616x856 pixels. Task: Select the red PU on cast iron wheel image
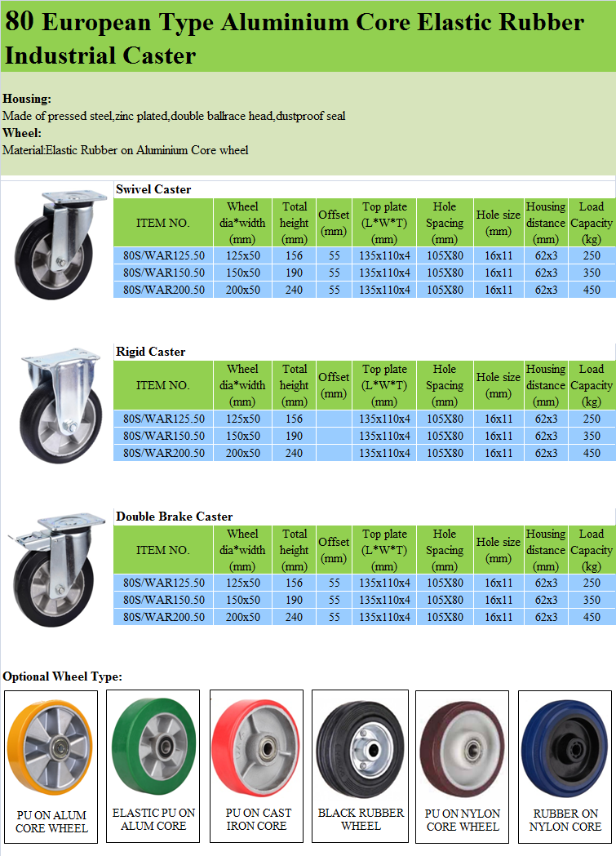click(256, 747)
